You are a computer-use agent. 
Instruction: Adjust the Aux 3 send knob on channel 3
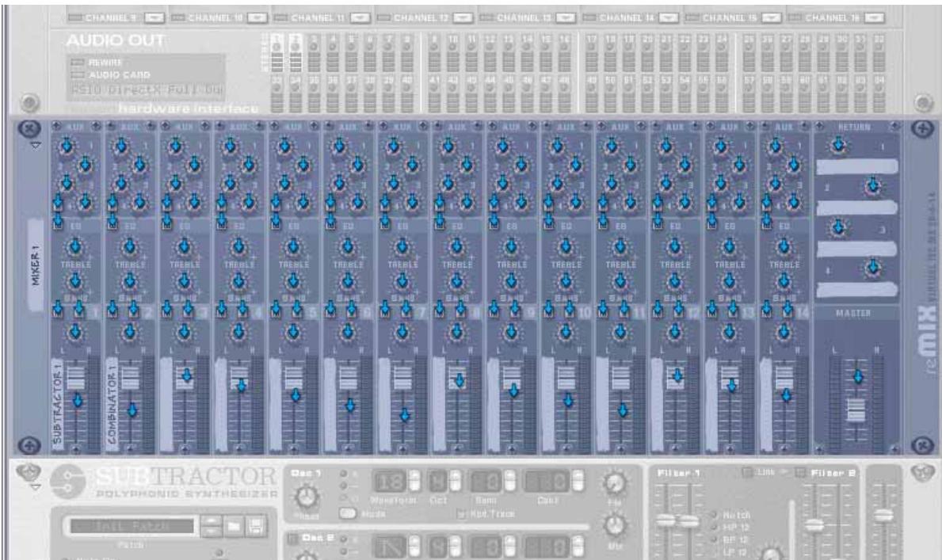pos(175,183)
